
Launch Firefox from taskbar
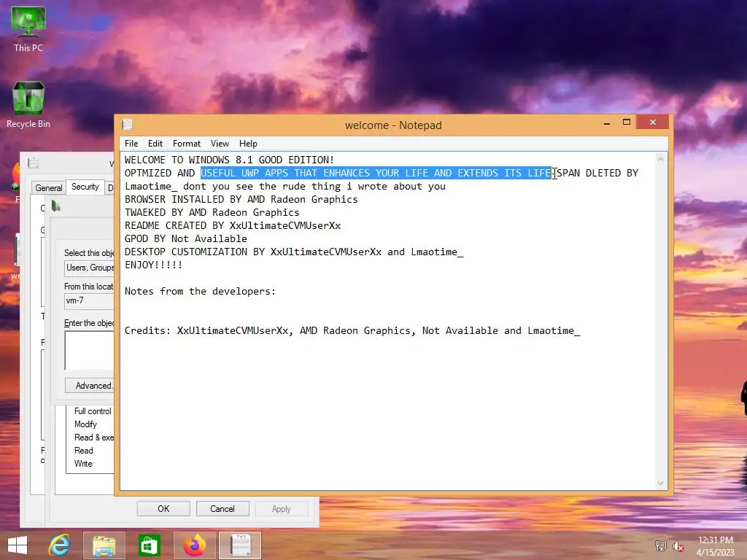194,545
